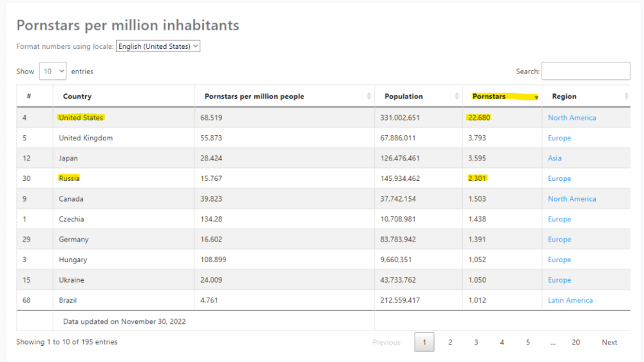Jump to last page 20
Screen dimensions: 644x362
click(x=576, y=343)
